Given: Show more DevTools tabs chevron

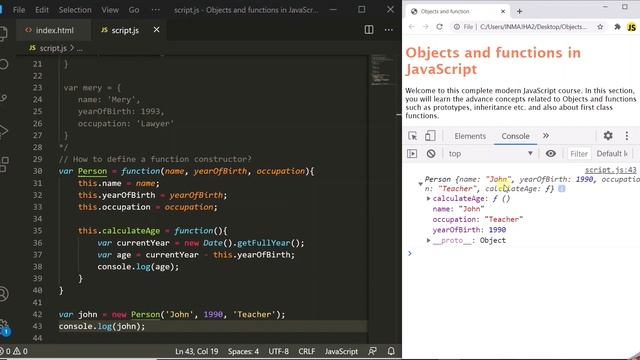Looking at the screenshot, I should pyautogui.click(x=546, y=136).
